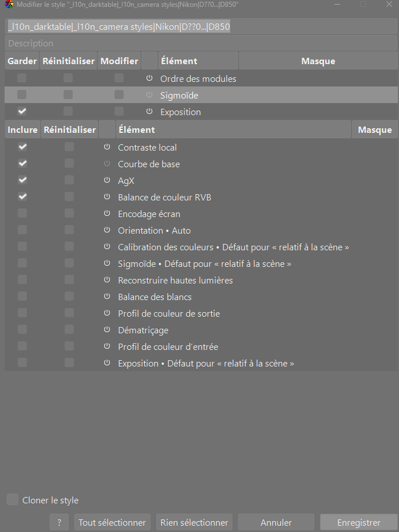Click power icon for Sigmoïde • Défaut row

click(107, 263)
